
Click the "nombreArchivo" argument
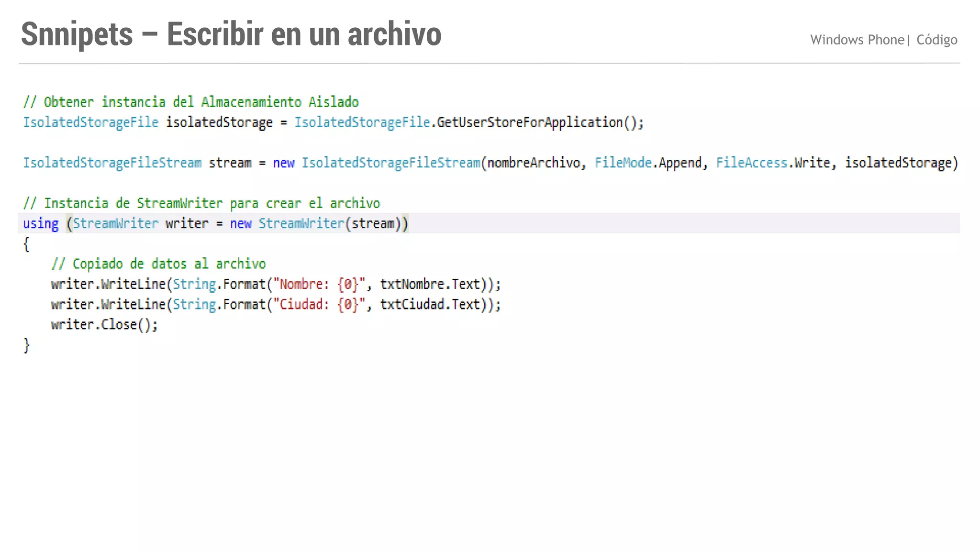(534, 163)
